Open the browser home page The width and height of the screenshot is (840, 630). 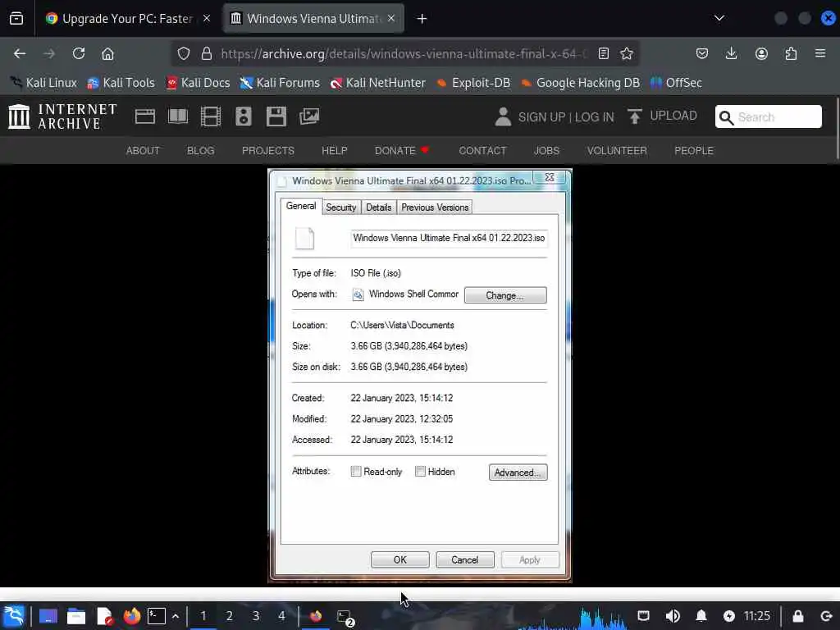click(107, 53)
